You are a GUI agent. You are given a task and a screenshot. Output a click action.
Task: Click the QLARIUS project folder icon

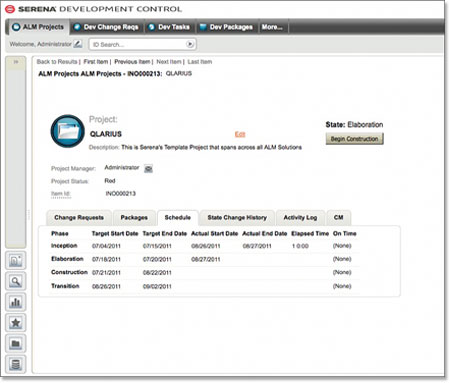68,131
